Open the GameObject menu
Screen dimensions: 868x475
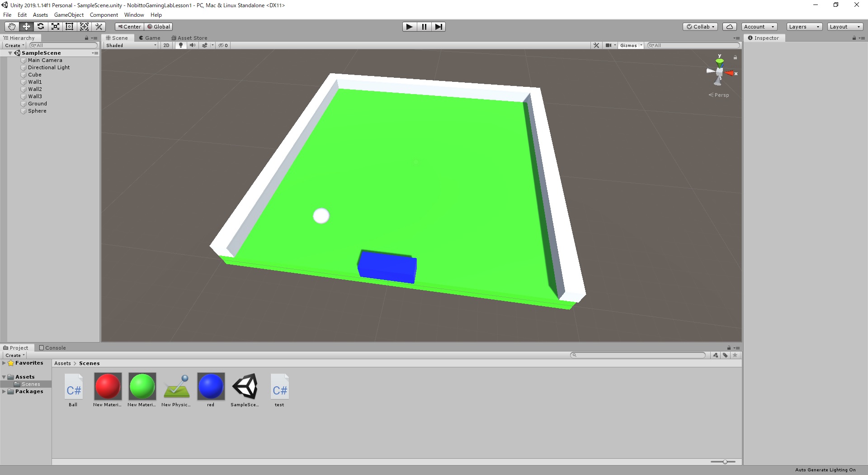pyautogui.click(x=69, y=15)
